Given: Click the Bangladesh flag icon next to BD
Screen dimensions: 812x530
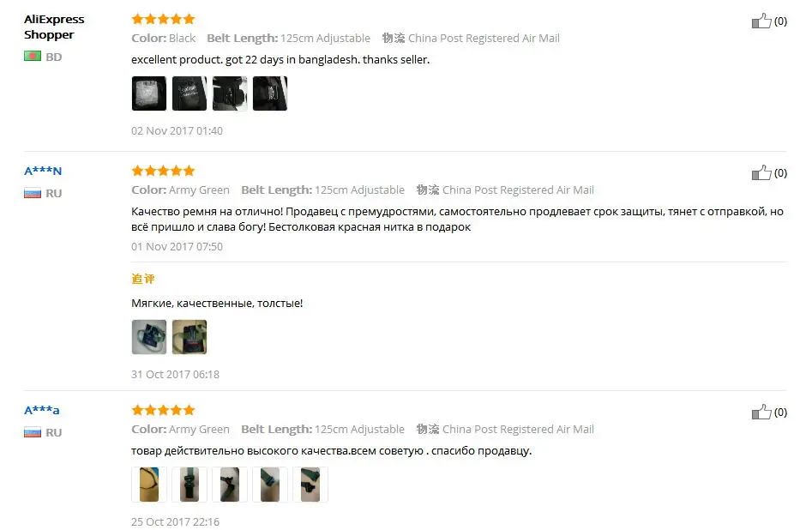Looking at the screenshot, I should coord(33,56).
